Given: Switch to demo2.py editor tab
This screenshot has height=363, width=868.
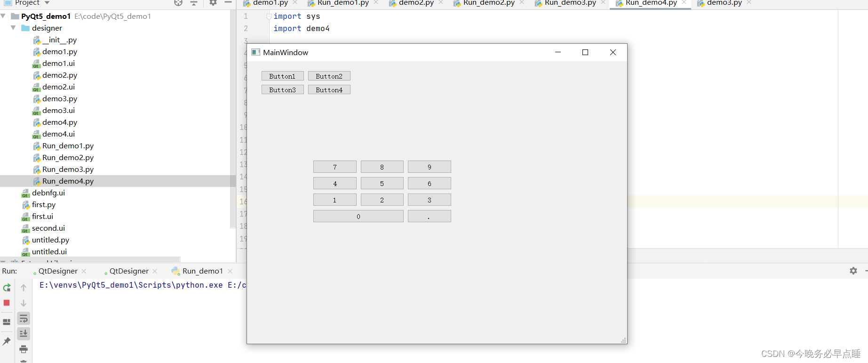Looking at the screenshot, I should tap(416, 3).
